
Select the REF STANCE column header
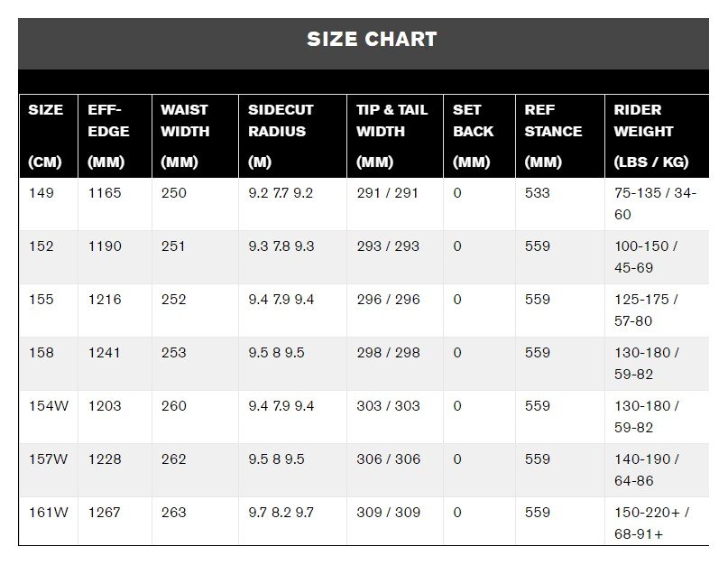(x=560, y=135)
